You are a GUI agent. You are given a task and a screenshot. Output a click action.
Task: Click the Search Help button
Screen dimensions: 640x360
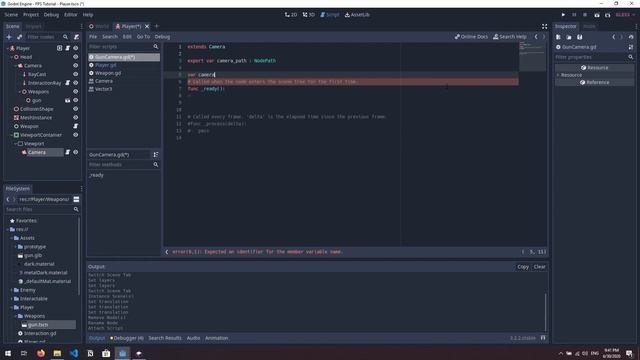pyautogui.click(x=510, y=37)
